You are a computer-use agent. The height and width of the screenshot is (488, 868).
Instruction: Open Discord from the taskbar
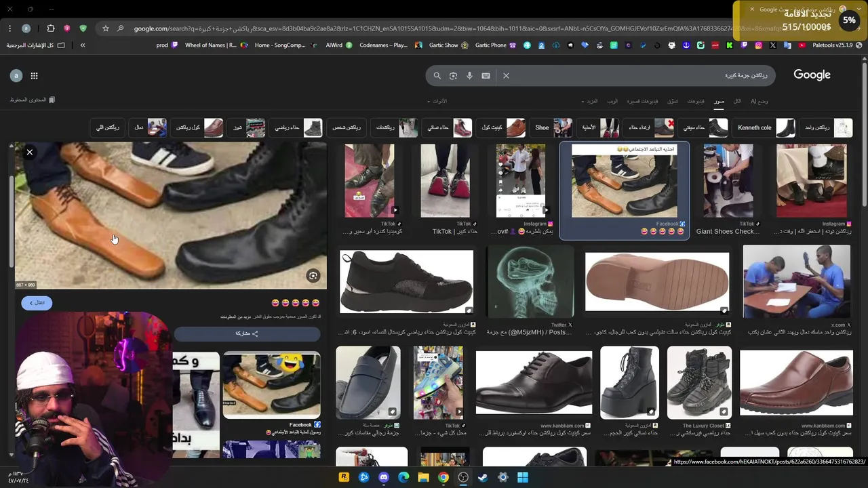pyautogui.click(x=384, y=477)
